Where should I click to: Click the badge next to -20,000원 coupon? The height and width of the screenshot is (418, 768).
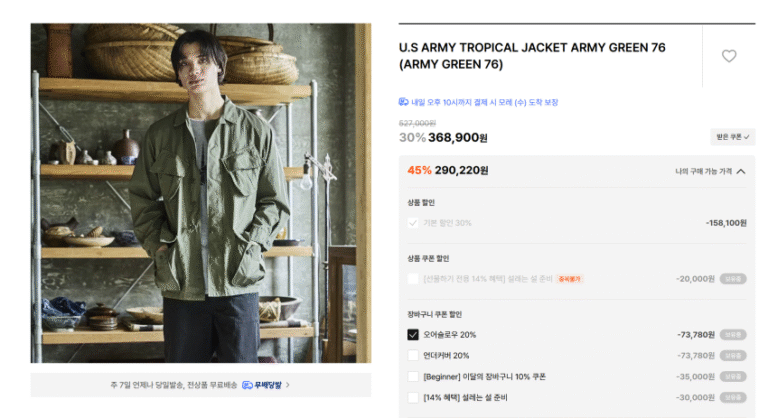pos(734,279)
